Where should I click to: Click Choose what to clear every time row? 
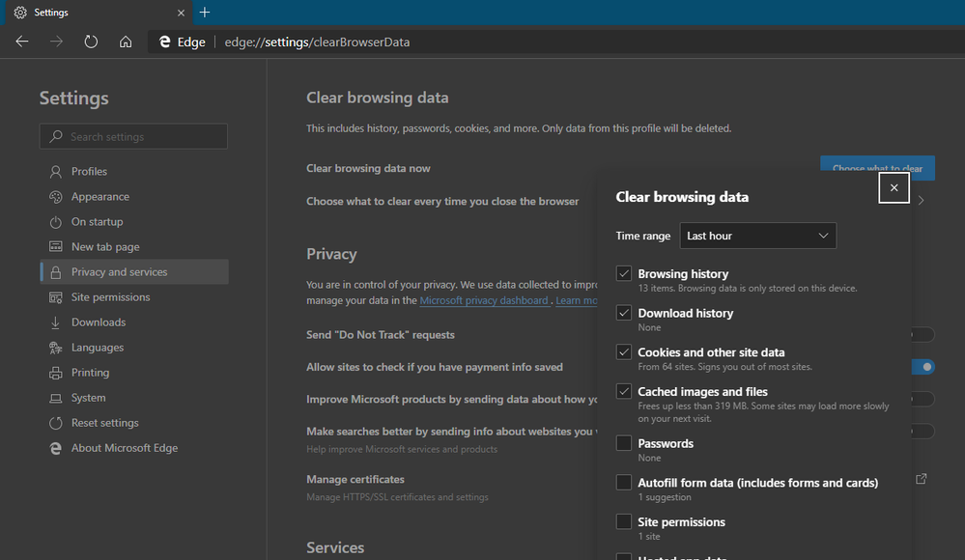coord(442,201)
